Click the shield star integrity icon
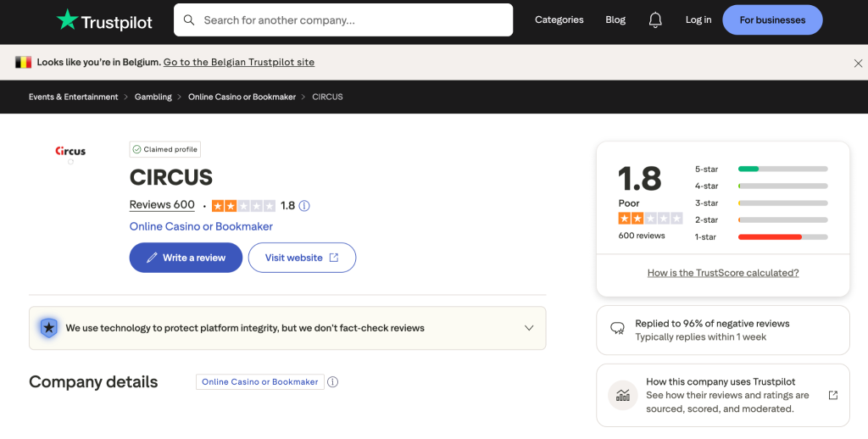Viewport: 868px width, 439px height. pos(48,328)
